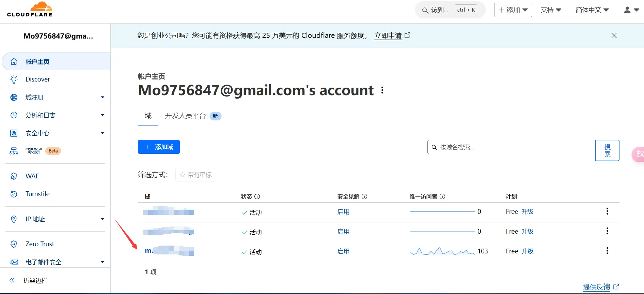This screenshot has width=644, height=294.
Task: Click the Cloudflare logo
Action: coord(30,9)
